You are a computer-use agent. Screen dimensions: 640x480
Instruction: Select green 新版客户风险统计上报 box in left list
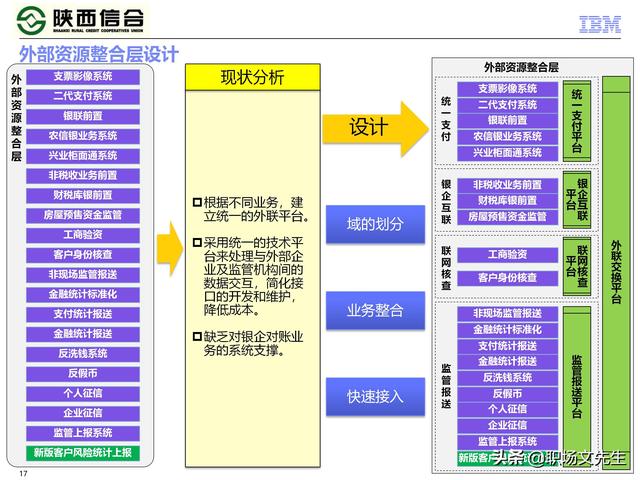pyautogui.click(x=83, y=453)
